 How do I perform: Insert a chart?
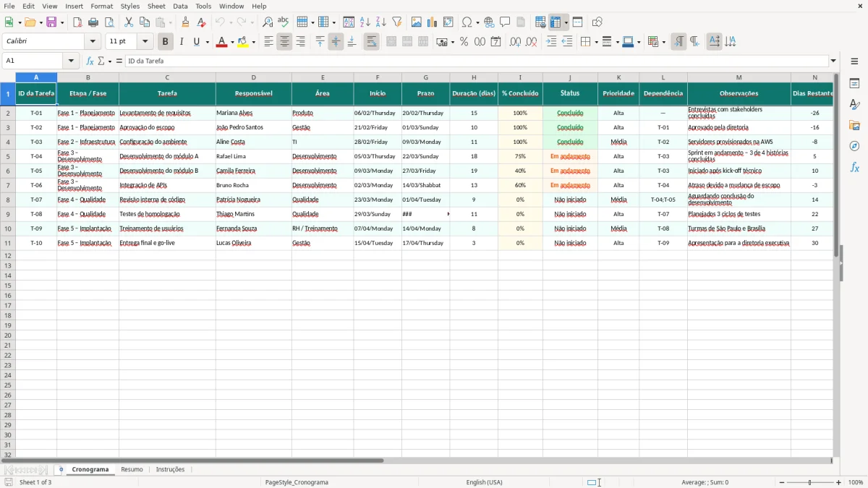tap(433, 22)
